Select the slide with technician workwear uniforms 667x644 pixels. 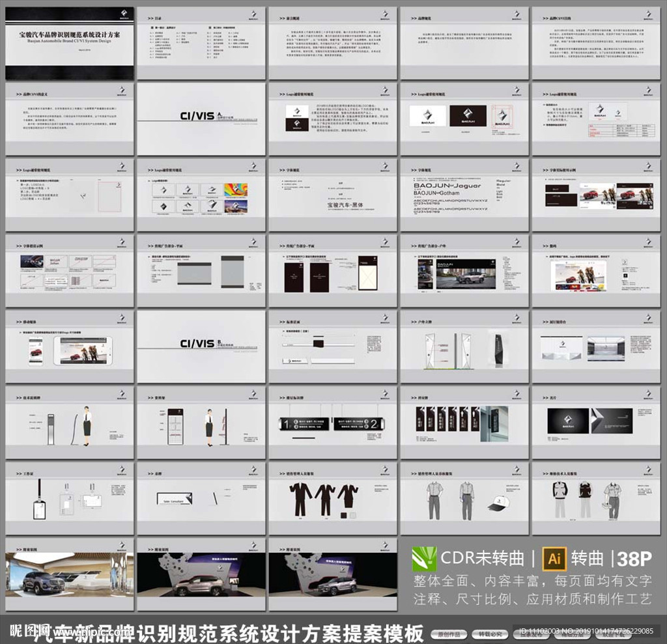click(595, 499)
